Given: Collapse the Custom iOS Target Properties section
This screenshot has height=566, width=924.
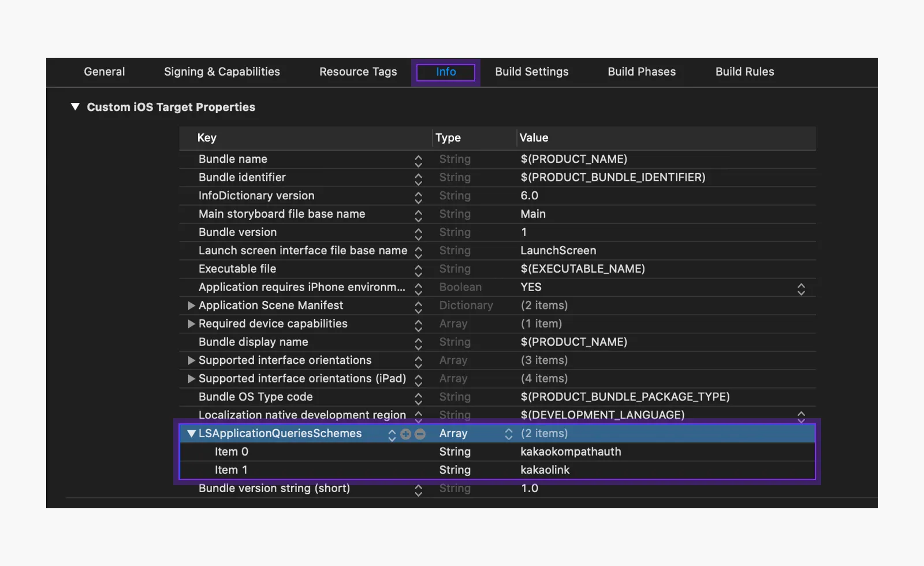Looking at the screenshot, I should point(75,107).
